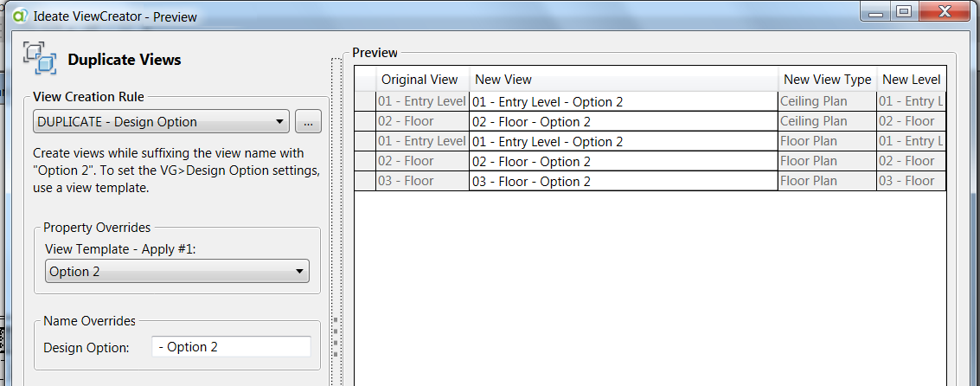The width and height of the screenshot is (980, 386).
Task: Click the row selector of the first row
Action: coord(366,101)
